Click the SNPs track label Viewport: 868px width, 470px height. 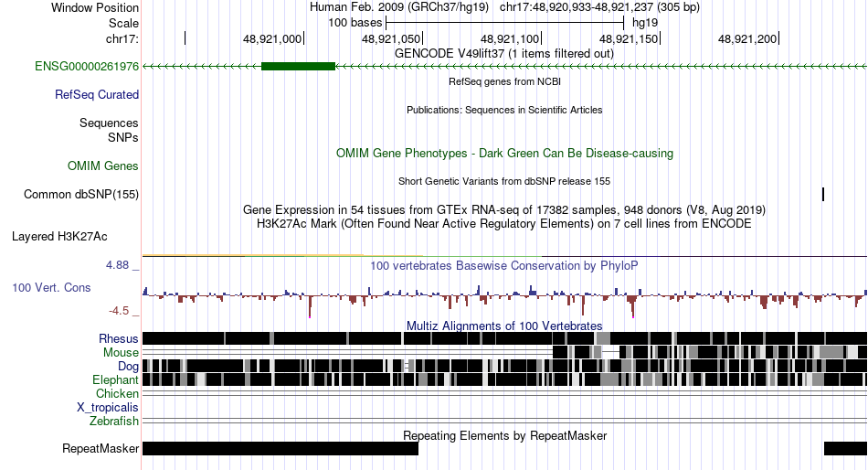coord(123,137)
